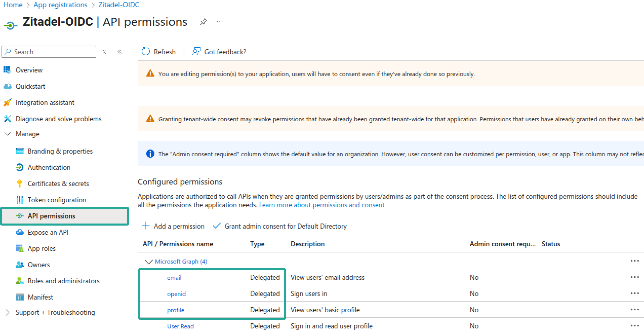
Task: Open the options menu for the email permission
Action: tap(635, 277)
